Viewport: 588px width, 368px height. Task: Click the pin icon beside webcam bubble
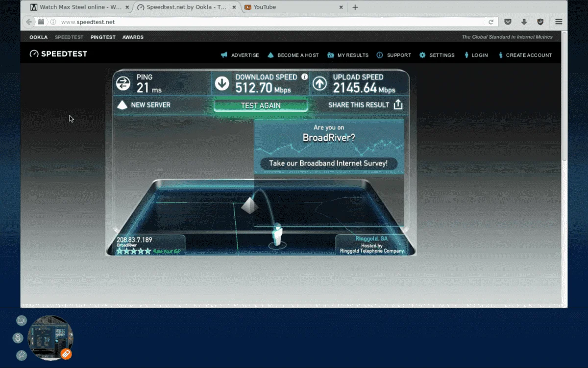(21, 355)
